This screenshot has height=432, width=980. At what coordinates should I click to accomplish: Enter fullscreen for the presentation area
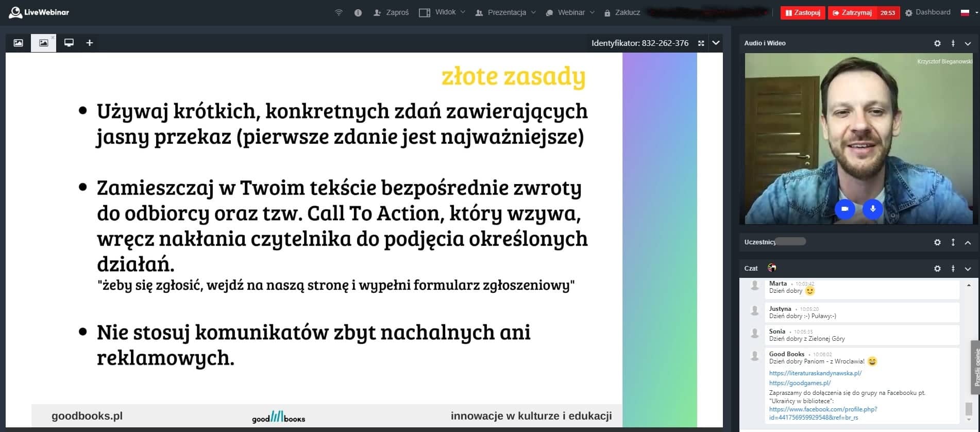pyautogui.click(x=701, y=43)
